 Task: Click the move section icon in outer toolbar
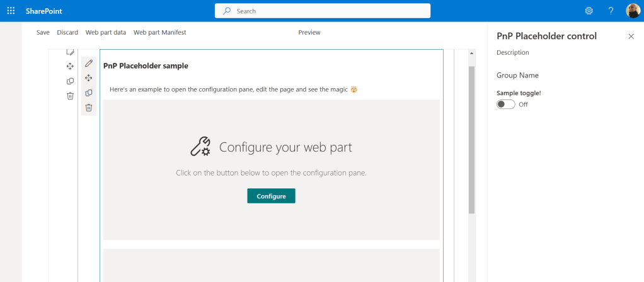pyautogui.click(x=70, y=66)
